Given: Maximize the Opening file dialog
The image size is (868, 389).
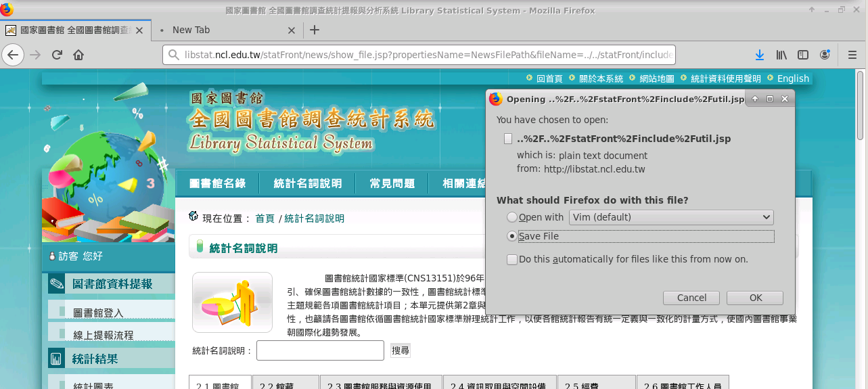Looking at the screenshot, I should pyautogui.click(x=770, y=99).
